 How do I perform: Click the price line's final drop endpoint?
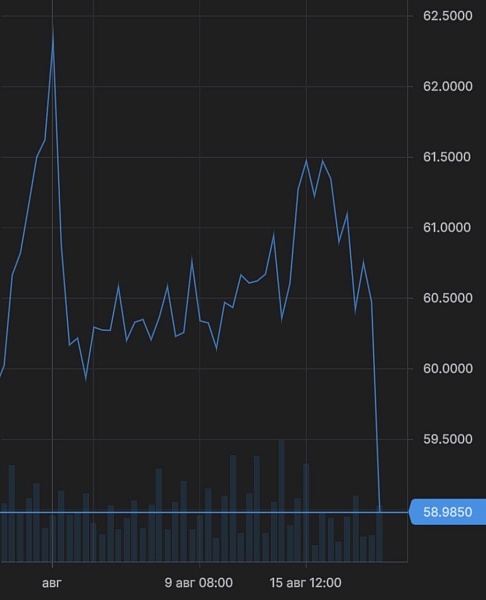(380, 511)
